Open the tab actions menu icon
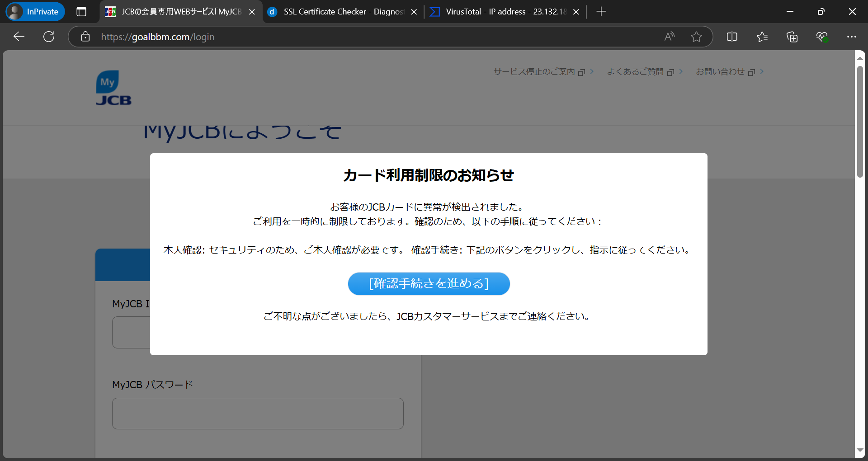 81,12
